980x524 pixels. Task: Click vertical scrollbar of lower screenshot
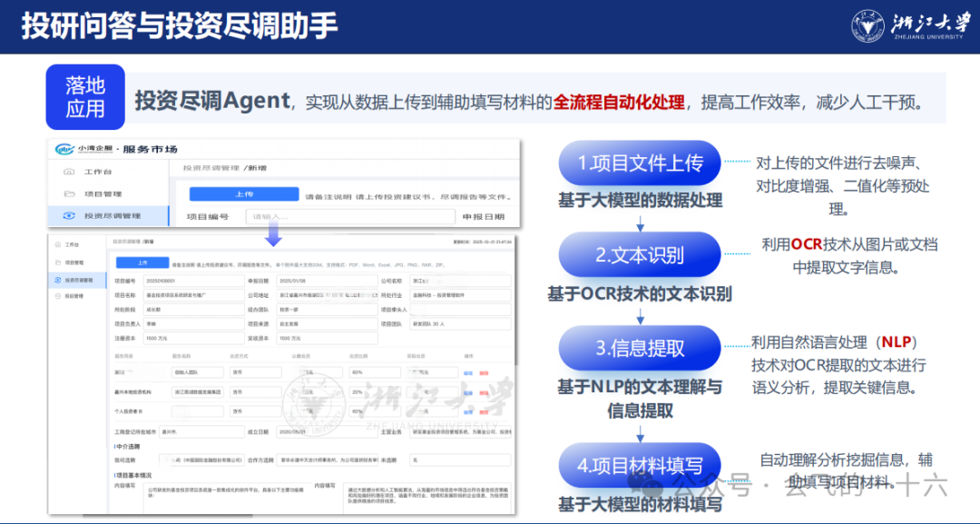pyautogui.click(x=515, y=301)
